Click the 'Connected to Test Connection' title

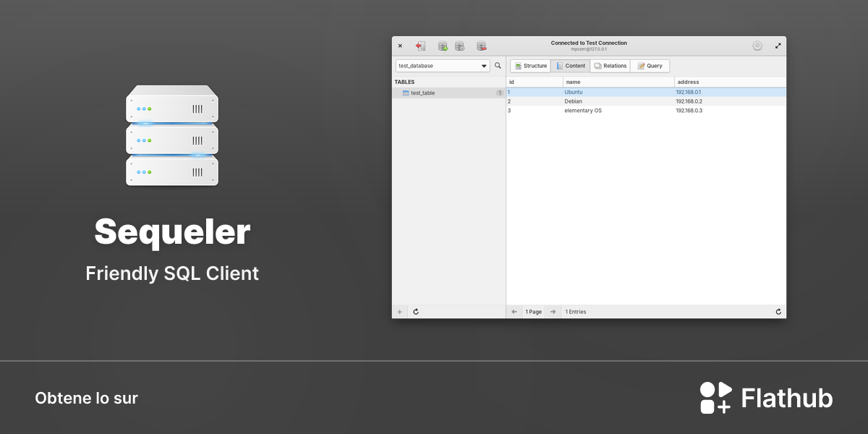589,43
